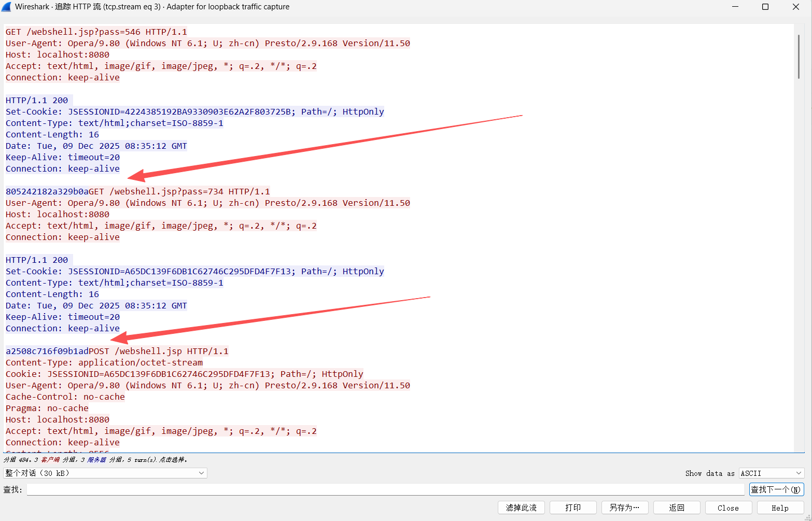Select the GET /webshell.jsp?pass=546 request line
The height and width of the screenshot is (521, 812).
[x=96, y=32]
